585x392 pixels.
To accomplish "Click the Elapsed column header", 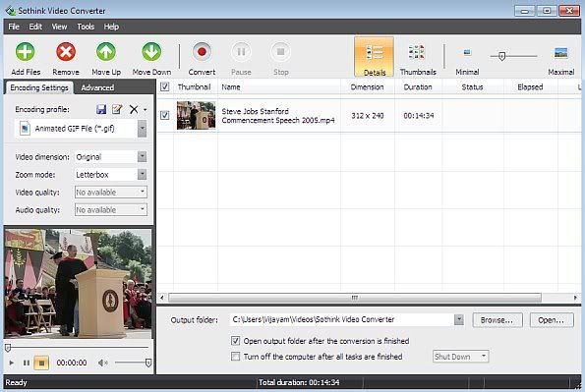I will click(x=530, y=87).
